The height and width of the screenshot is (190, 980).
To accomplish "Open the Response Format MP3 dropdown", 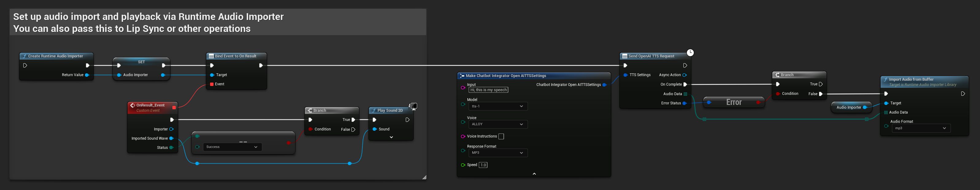I will tap(498, 153).
